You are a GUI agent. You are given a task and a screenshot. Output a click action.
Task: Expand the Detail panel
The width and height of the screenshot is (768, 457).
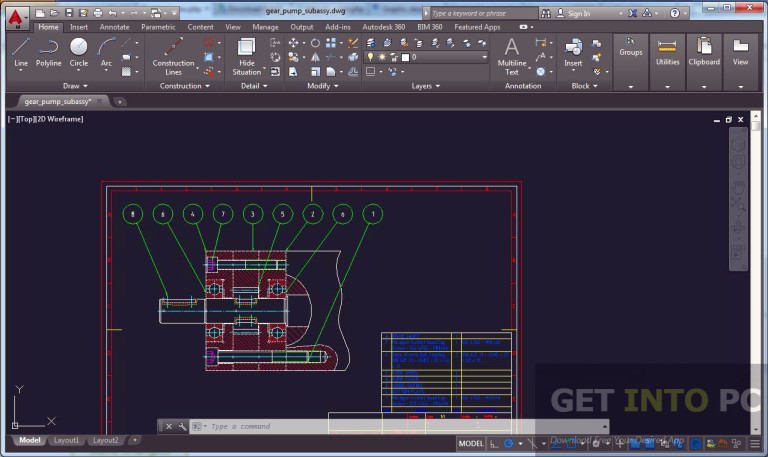254,86
